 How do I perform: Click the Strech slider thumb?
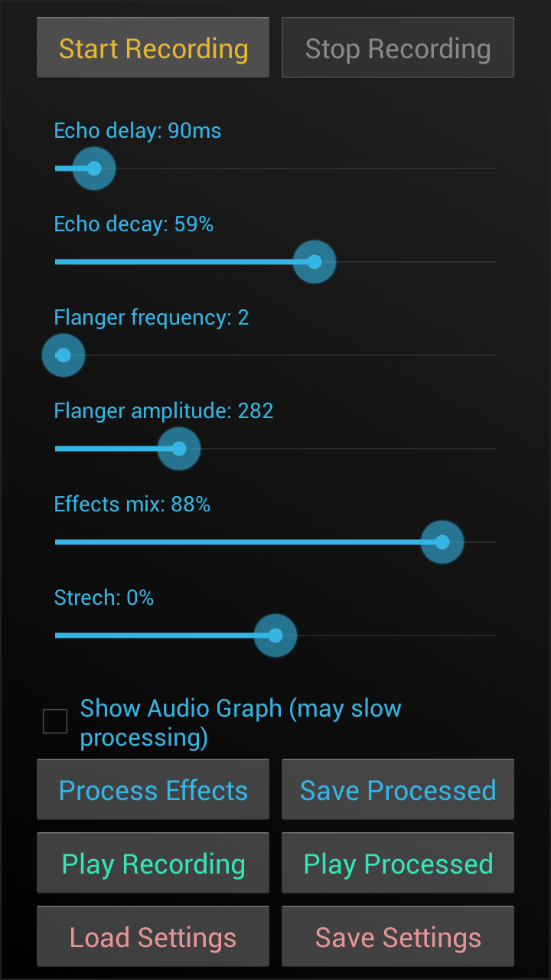275,635
